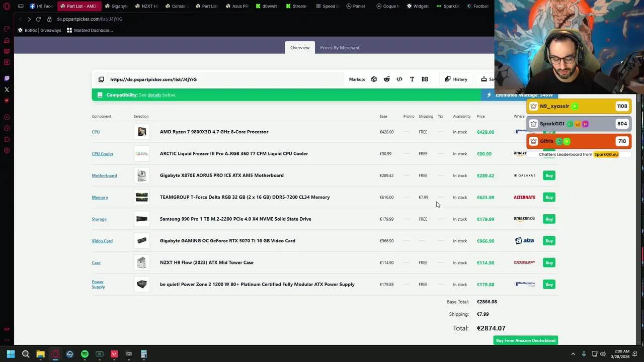Select HTML code markup icon

pos(399,79)
